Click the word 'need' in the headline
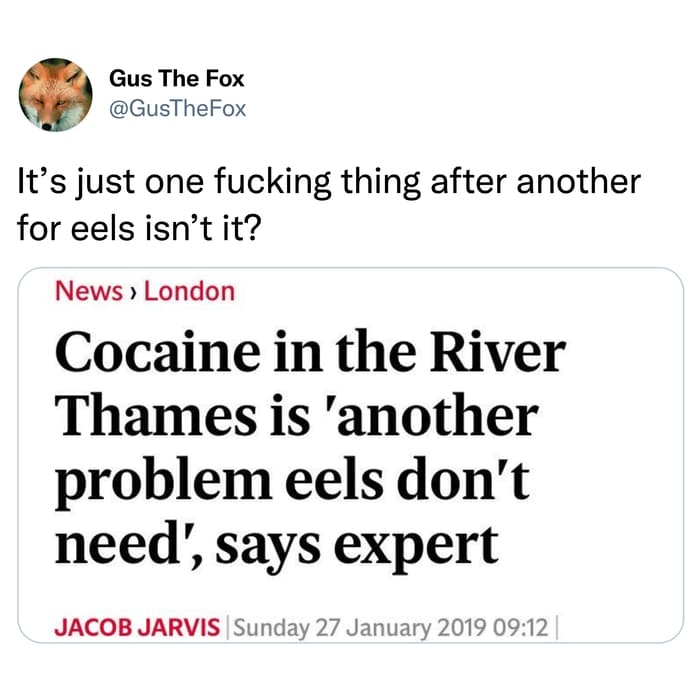 pyautogui.click(x=118, y=544)
